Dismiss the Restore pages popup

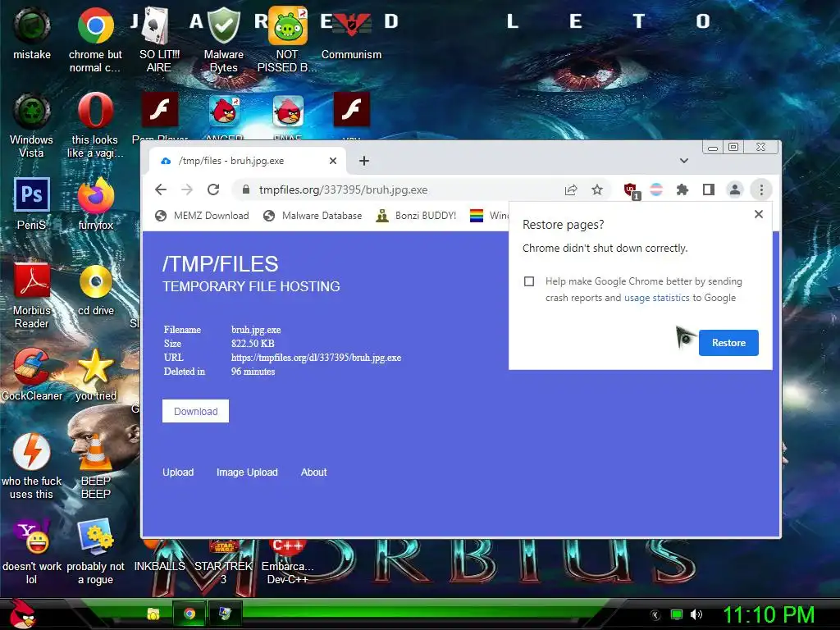[x=759, y=214]
